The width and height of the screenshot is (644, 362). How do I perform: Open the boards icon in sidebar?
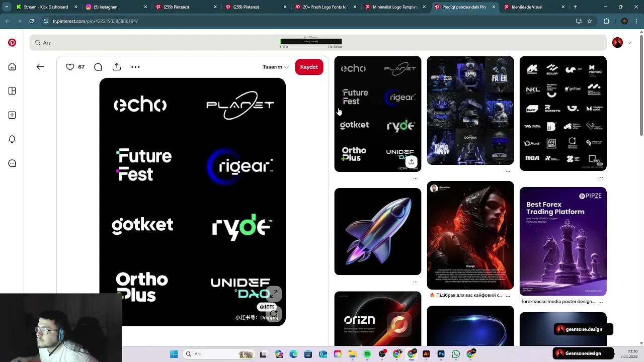[x=12, y=91]
